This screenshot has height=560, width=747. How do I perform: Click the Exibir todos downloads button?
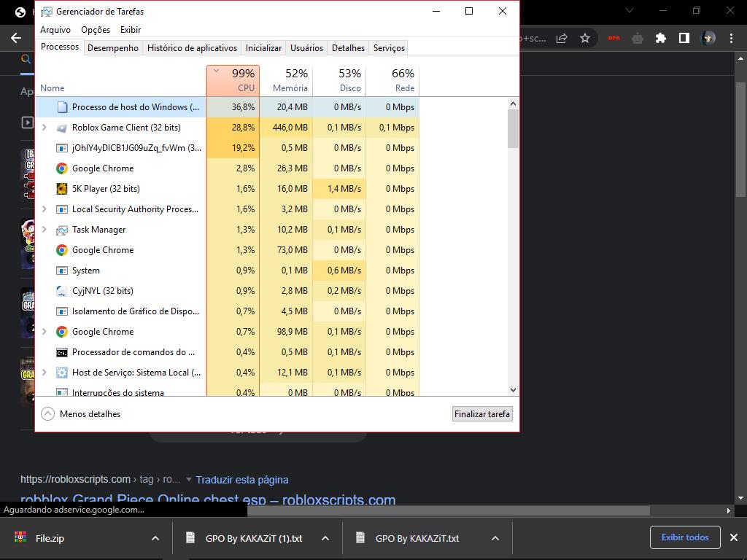(684, 537)
